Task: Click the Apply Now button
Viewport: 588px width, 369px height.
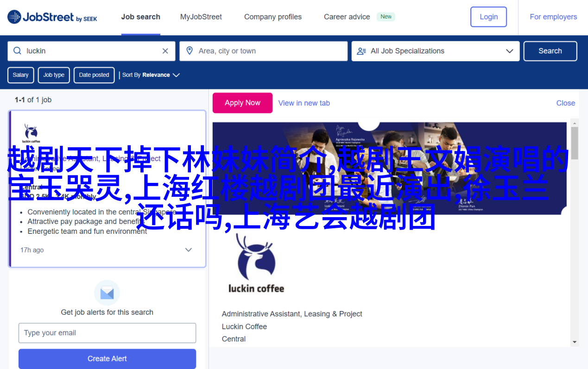Action: [243, 103]
